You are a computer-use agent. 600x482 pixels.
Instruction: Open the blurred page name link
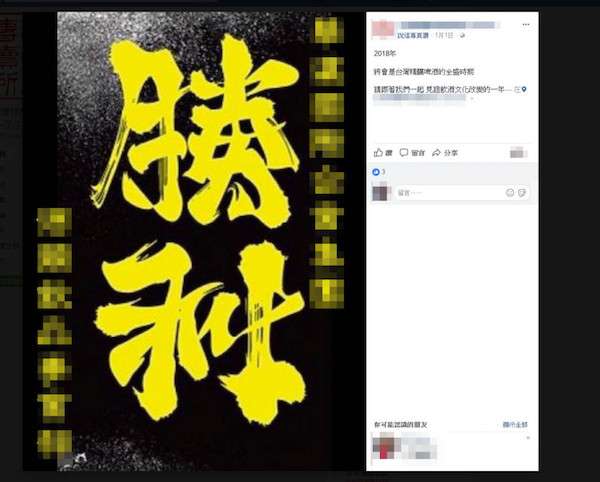point(448,25)
